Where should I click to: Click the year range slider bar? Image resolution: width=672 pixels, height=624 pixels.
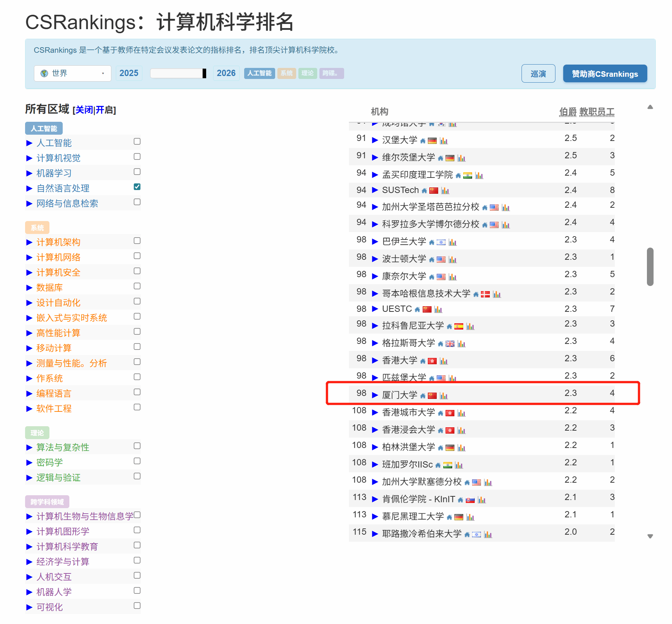click(178, 73)
